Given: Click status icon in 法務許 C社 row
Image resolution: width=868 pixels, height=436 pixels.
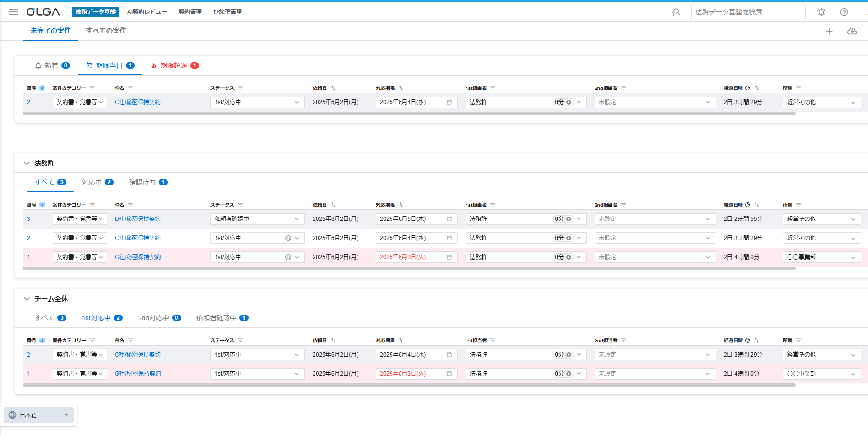Looking at the screenshot, I should pyautogui.click(x=288, y=238).
